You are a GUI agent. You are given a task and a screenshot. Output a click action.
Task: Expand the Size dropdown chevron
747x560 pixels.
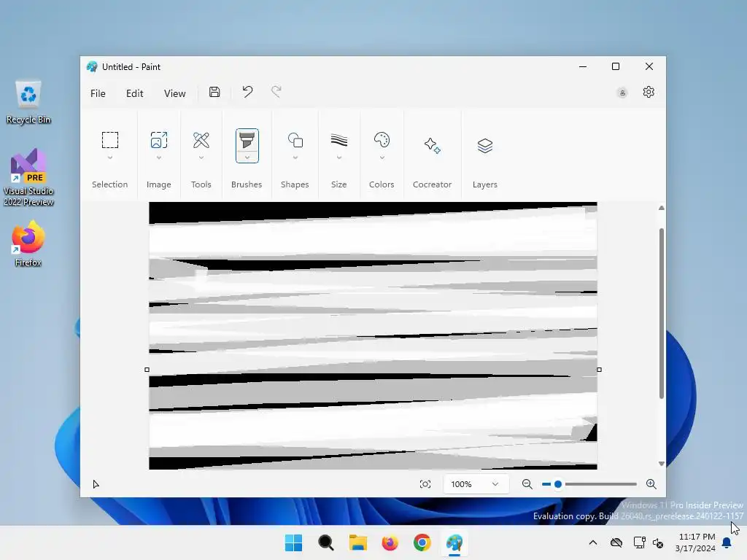tap(338, 157)
